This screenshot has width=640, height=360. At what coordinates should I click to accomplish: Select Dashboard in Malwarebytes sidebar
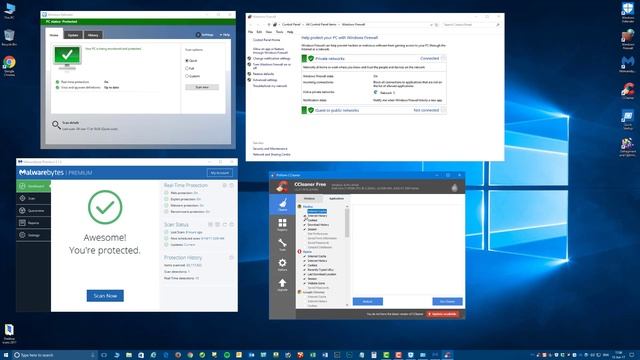[x=33, y=186]
